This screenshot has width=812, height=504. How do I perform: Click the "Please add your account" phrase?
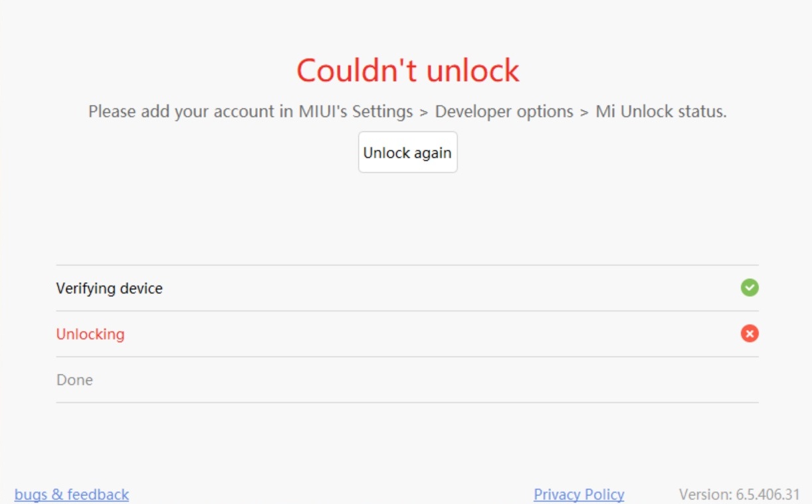[x=181, y=112]
